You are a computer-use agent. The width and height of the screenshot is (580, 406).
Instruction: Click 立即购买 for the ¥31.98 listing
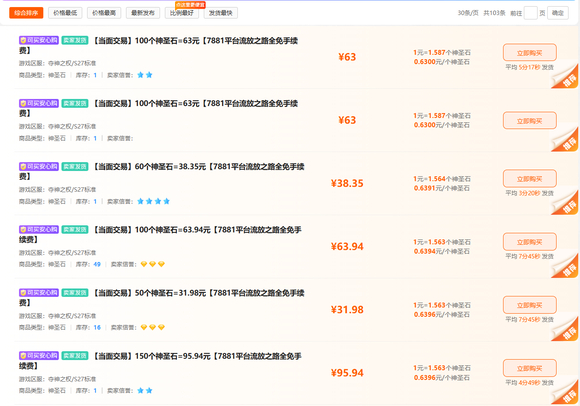click(529, 305)
